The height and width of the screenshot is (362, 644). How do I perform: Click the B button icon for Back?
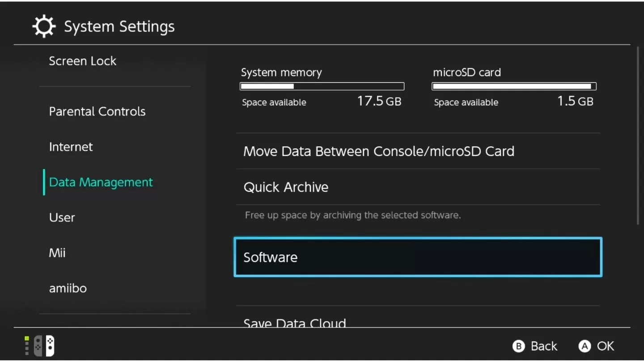(518, 346)
